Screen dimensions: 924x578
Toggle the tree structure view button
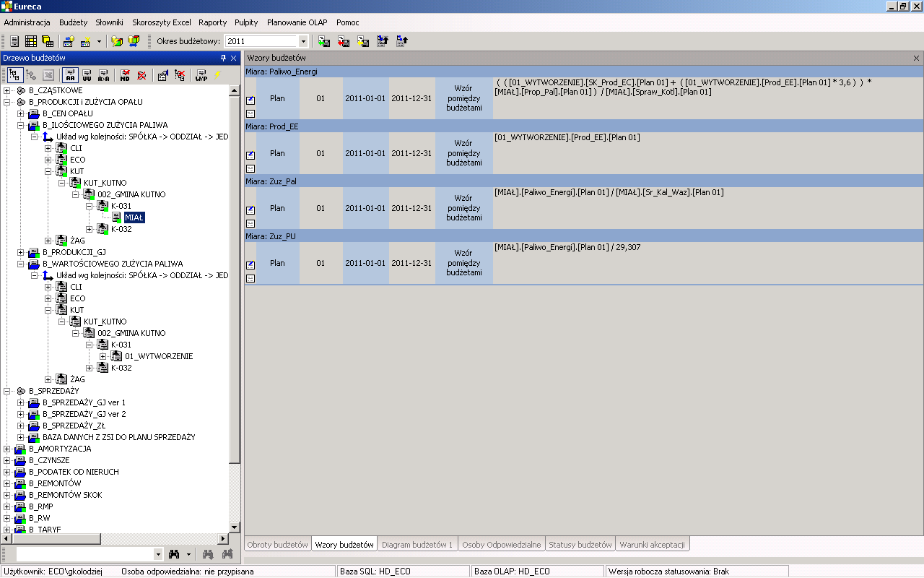14,74
